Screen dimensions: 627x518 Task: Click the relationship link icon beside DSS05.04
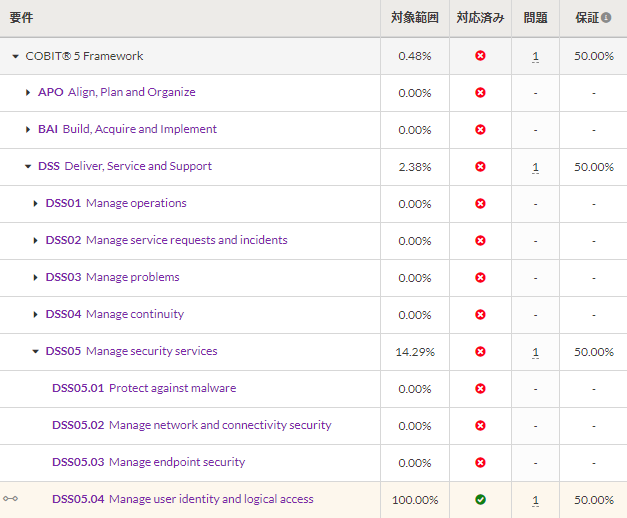click(10, 498)
